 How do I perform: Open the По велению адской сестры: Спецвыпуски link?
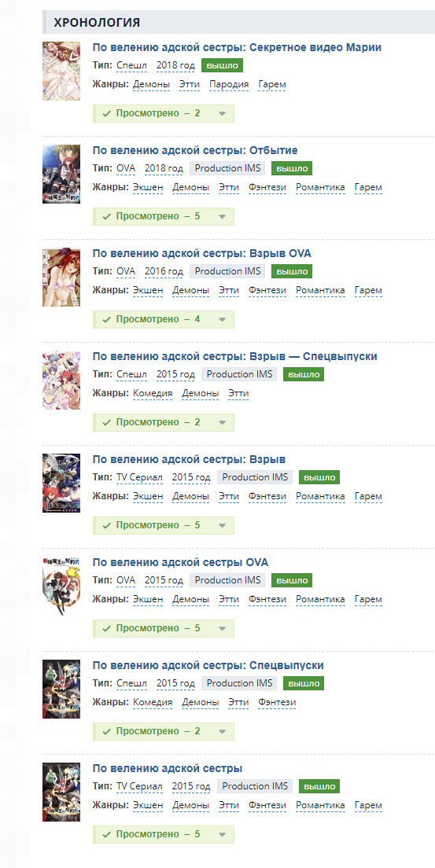coord(208,665)
